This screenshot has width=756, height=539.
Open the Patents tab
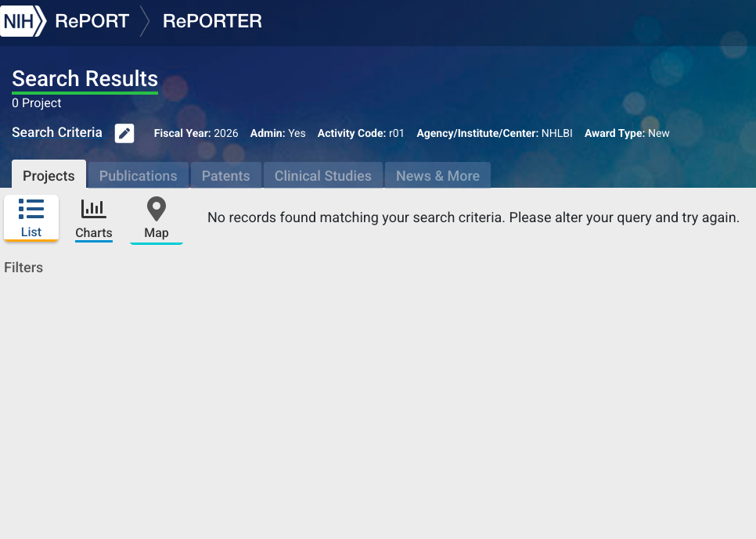click(x=225, y=176)
